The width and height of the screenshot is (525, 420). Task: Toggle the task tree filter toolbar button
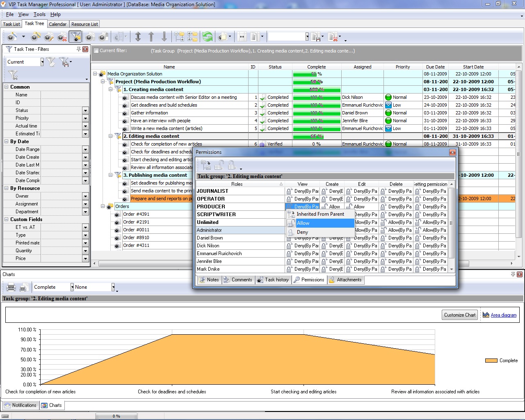point(75,37)
